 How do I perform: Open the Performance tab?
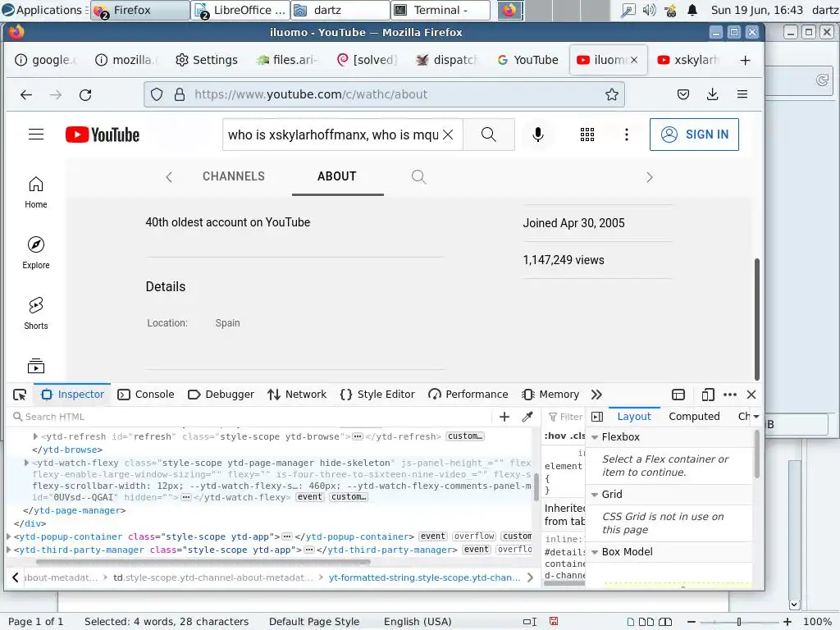pyautogui.click(x=468, y=395)
